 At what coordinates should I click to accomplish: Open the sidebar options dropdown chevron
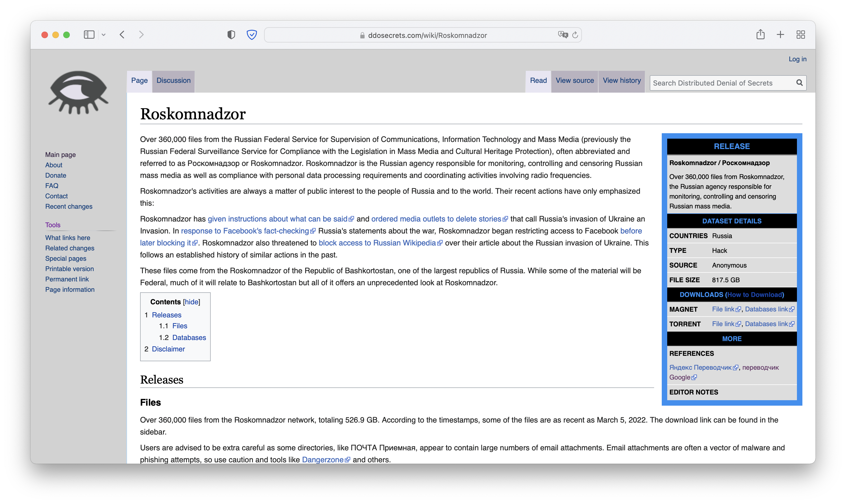(104, 35)
